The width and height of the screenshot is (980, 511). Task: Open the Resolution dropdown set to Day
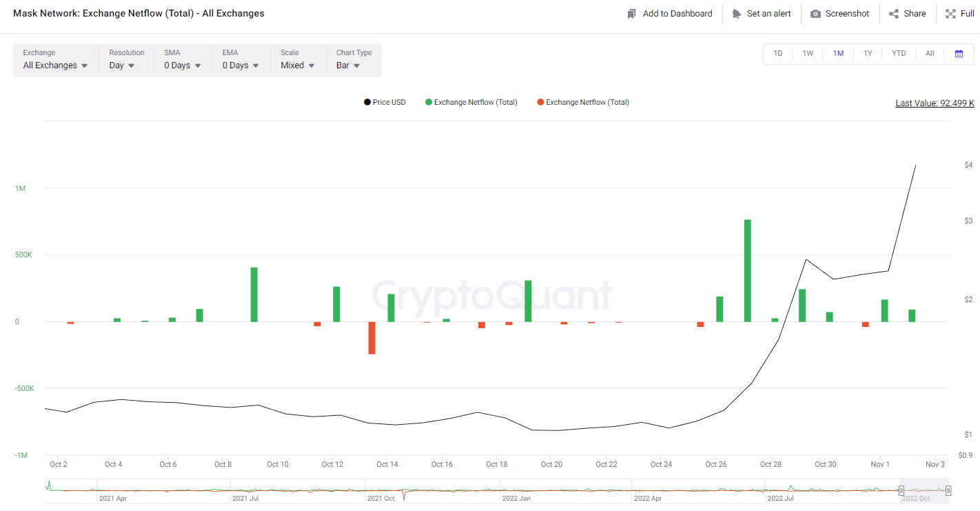click(x=121, y=66)
